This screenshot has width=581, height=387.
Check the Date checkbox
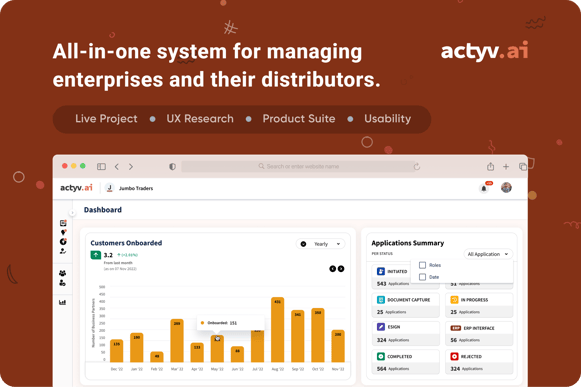pyautogui.click(x=422, y=277)
